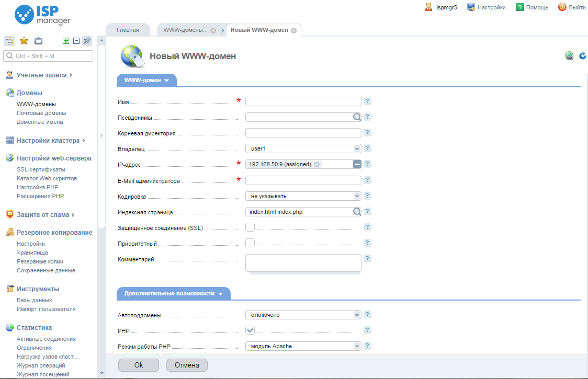588x379 pixels.
Task: Close the Новый WWW-домен tab
Action: click(293, 30)
